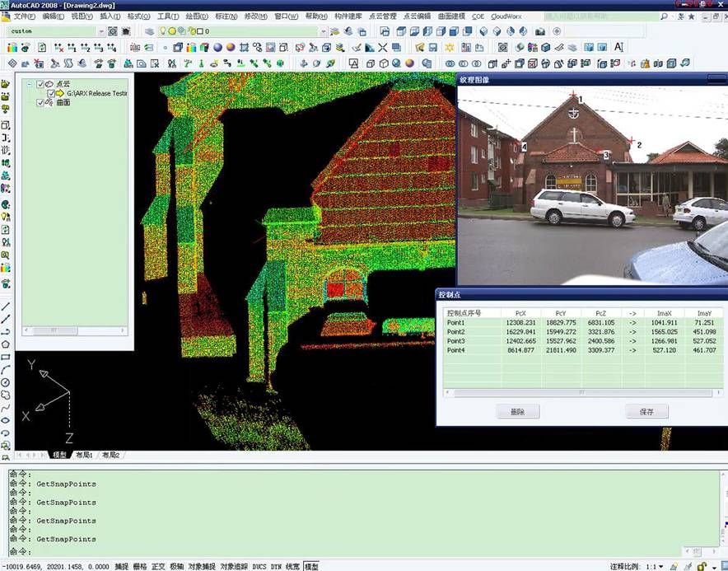Click the floppy disk save icon in toolbar
The width and height of the screenshot is (728, 571).
pyautogui.click(x=433, y=48)
